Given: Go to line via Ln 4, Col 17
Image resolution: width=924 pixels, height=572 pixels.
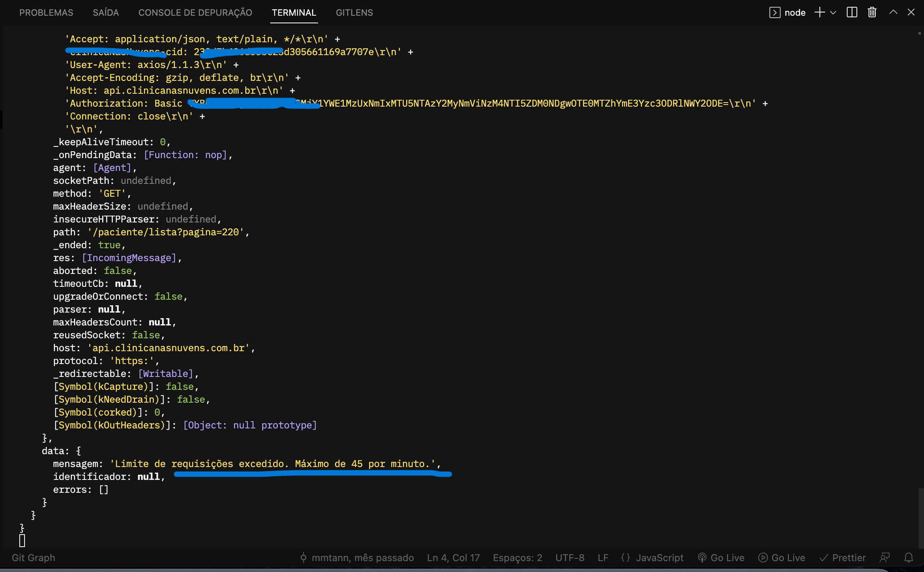Looking at the screenshot, I should tap(453, 558).
